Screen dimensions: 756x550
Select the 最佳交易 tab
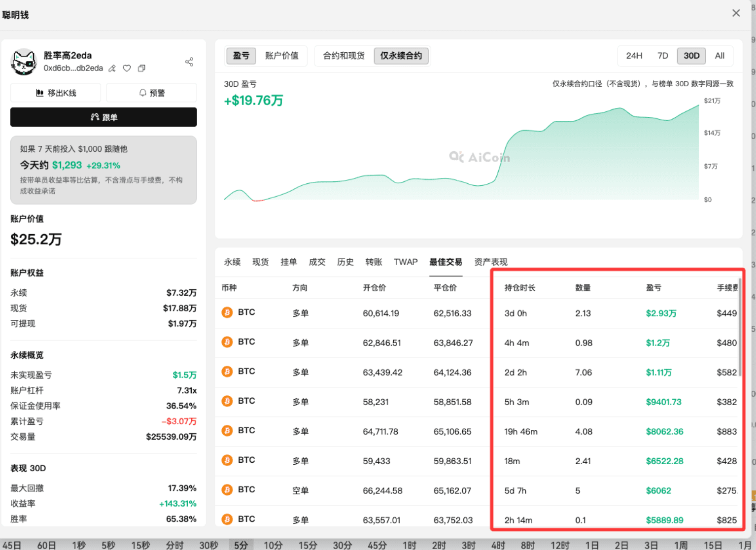coord(446,262)
